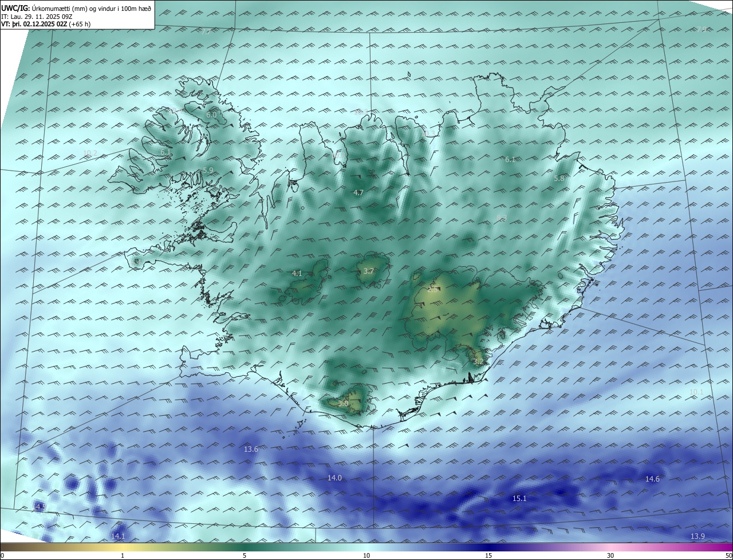
Task: Click the initial time 'IT: Lau. 29. 11. 2025 09Z'
Action: tap(37, 17)
